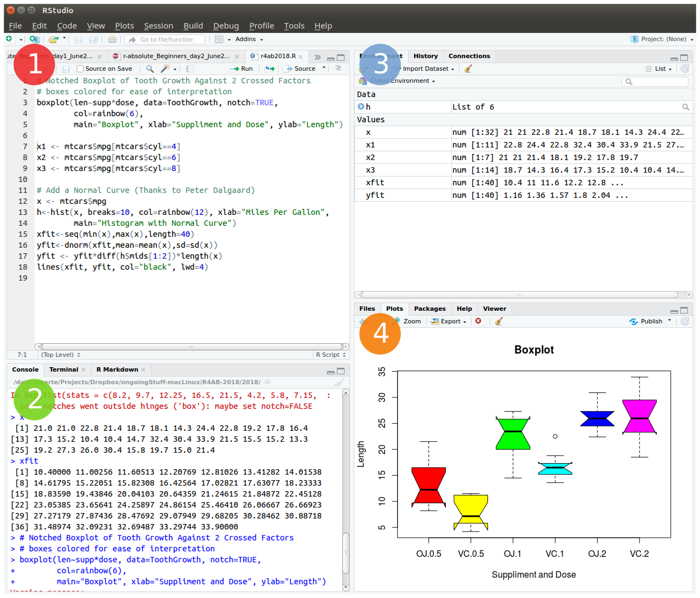Switch to the Packages tab
Viewport: 700px width, 598px height.
point(429,309)
